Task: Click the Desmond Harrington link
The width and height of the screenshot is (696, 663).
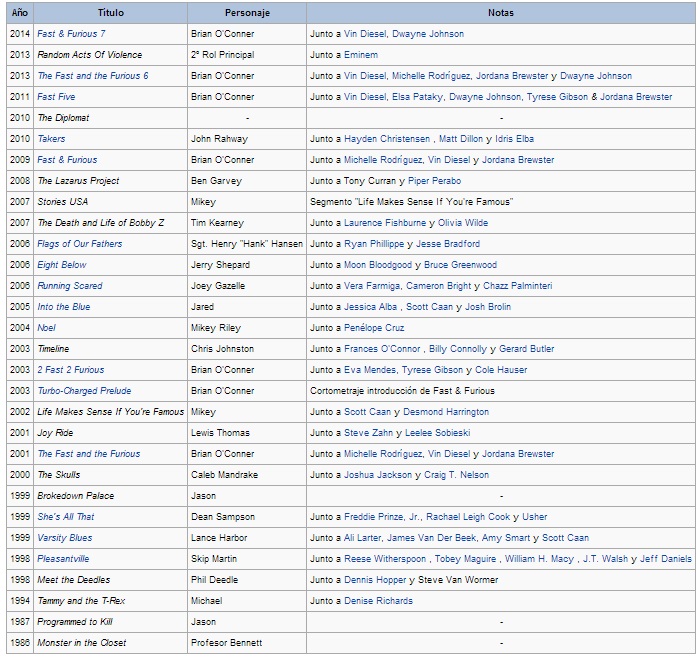Action: (446, 412)
